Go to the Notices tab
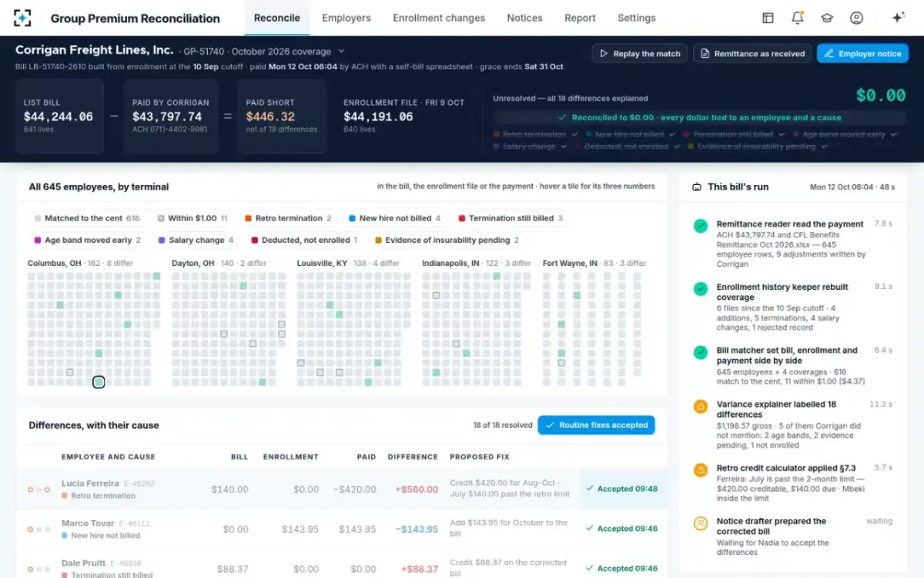 pos(525,18)
